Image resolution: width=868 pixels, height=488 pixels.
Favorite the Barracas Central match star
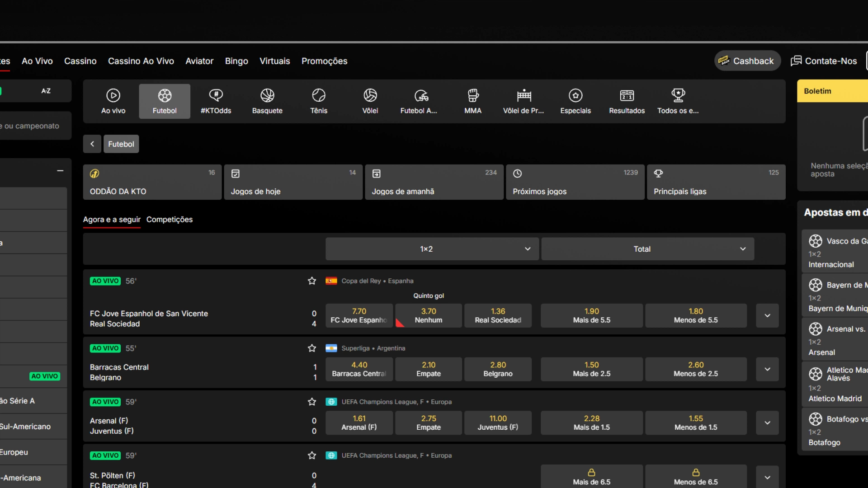click(x=312, y=348)
